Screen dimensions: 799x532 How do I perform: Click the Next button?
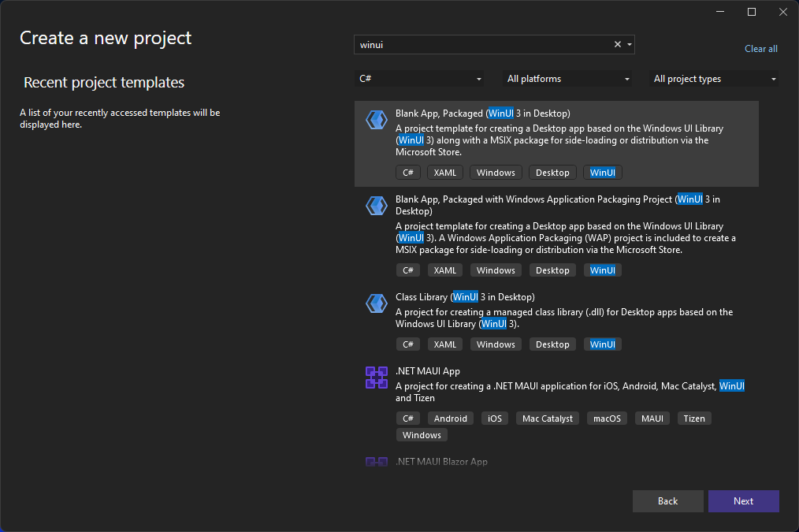743,500
